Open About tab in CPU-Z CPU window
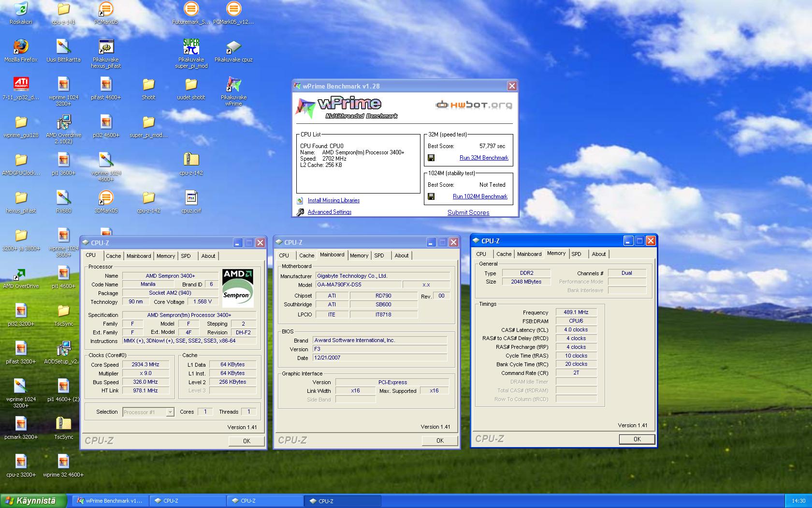The height and width of the screenshot is (508, 812). pyautogui.click(x=208, y=256)
